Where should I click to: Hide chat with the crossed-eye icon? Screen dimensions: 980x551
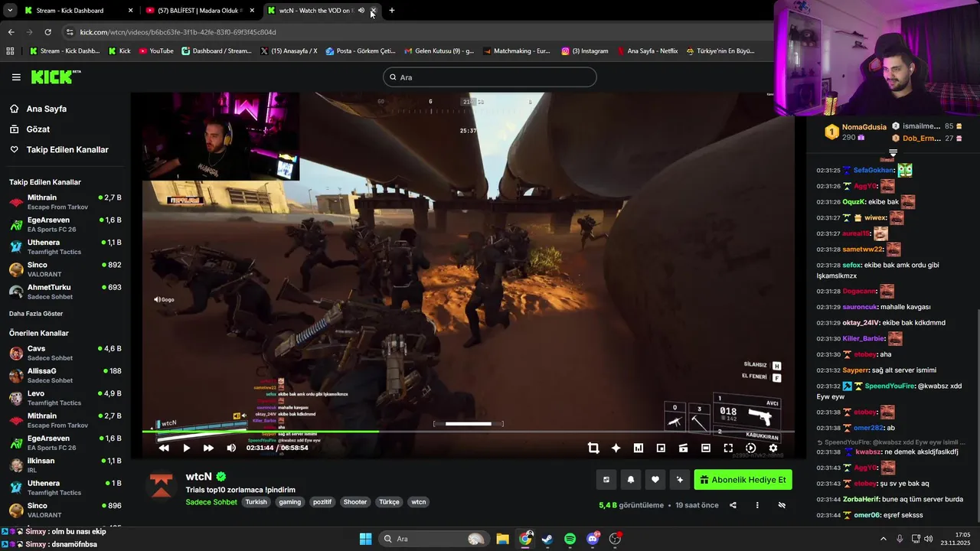(x=782, y=505)
